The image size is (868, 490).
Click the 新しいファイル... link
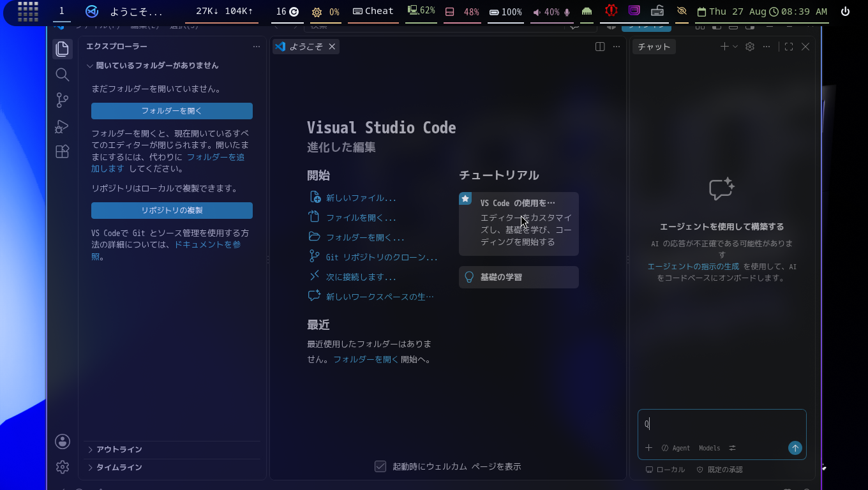[361, 198]
